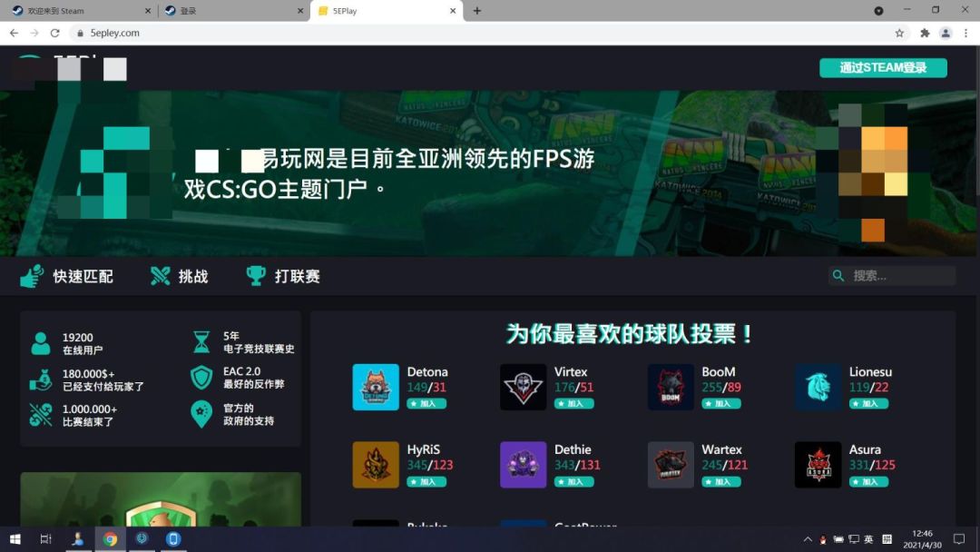Reload the current page
This screenshot has height=552, width=980.
pyautogui.click(x=55, y=33)
